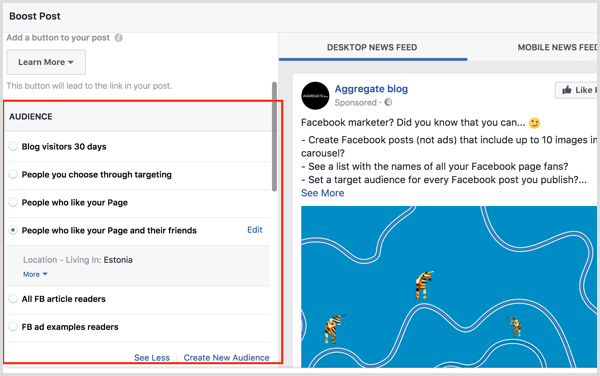
Task: Click the Sponsored label under page name
Action: click(x=355, y=103)
